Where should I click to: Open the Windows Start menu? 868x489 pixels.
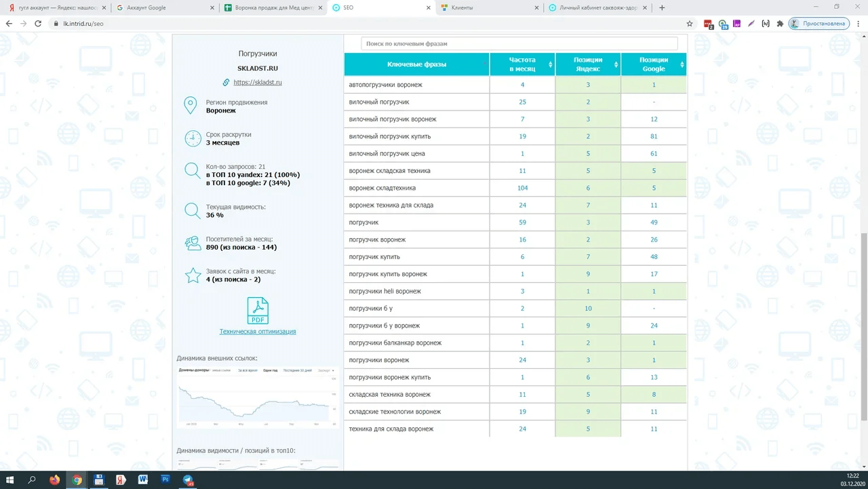pos(11,480)
